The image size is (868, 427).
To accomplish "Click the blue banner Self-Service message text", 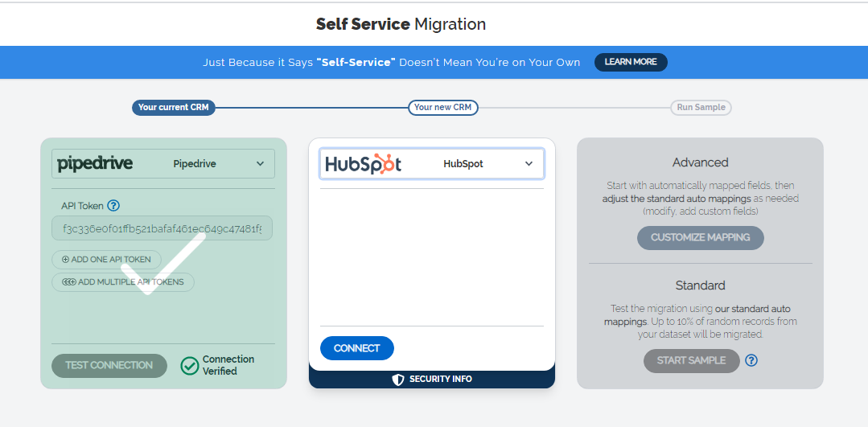I will 392,63.
